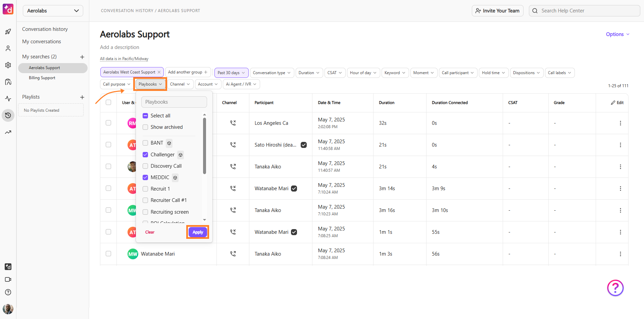Enable the Show archived checkbox

coord(145,127)
